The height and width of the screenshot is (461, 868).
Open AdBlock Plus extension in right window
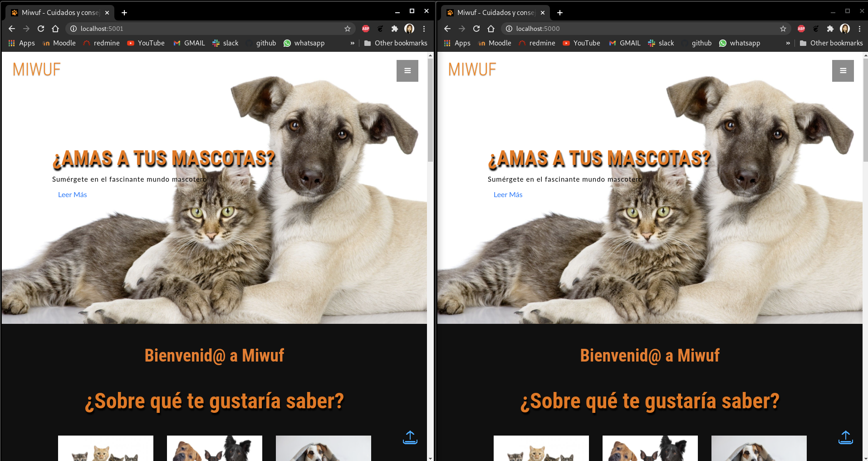click(801, 29)
